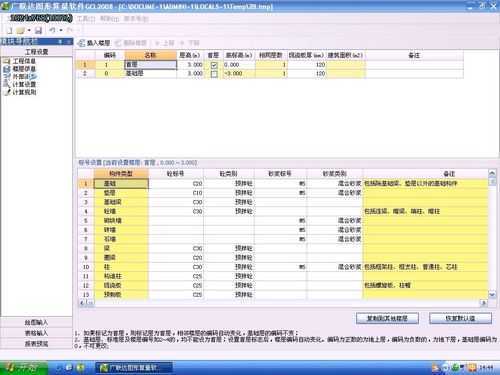The width and height of the screenshot is (500, 375).
Task: Select the 工程设置 panel tab
Action: (x=37, y=51)
